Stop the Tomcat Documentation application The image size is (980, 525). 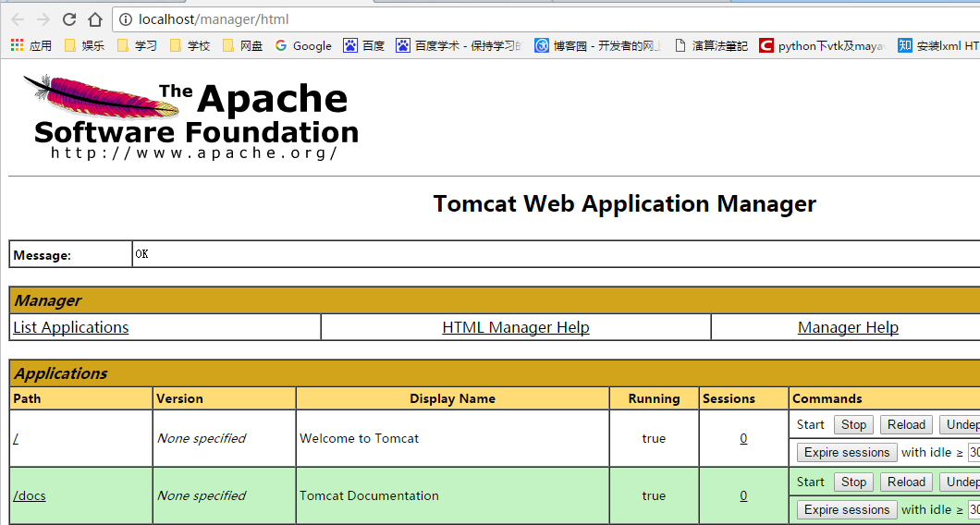(853, 482)
